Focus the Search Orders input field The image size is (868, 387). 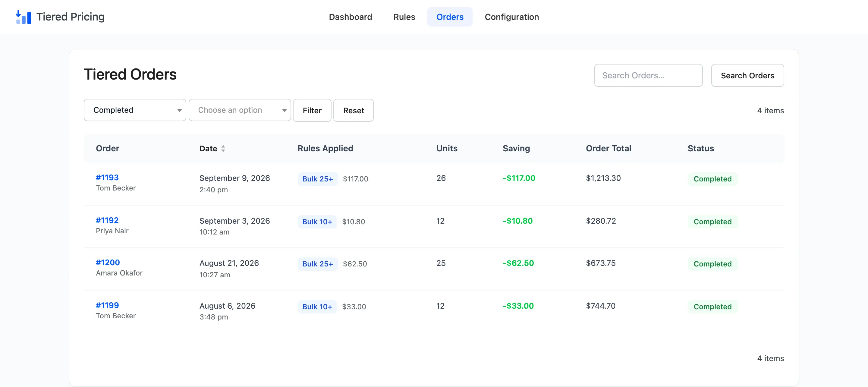coord(648,75)
